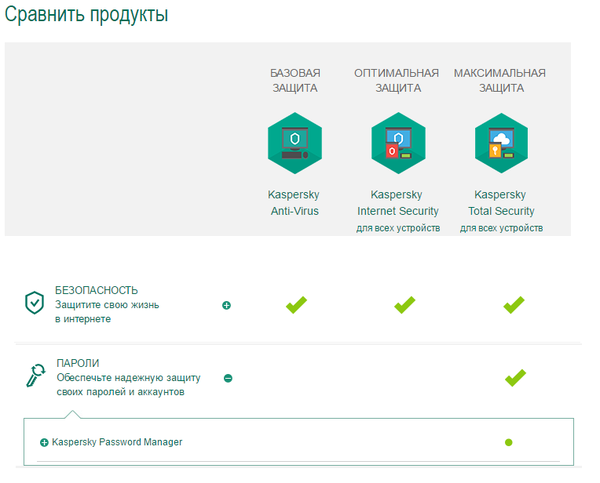Click БЕЗОПАСНОСТЬ checkmark under Total Security column
Image resolution: width=600 pixels, height=483 pixels.
(514, 305)
